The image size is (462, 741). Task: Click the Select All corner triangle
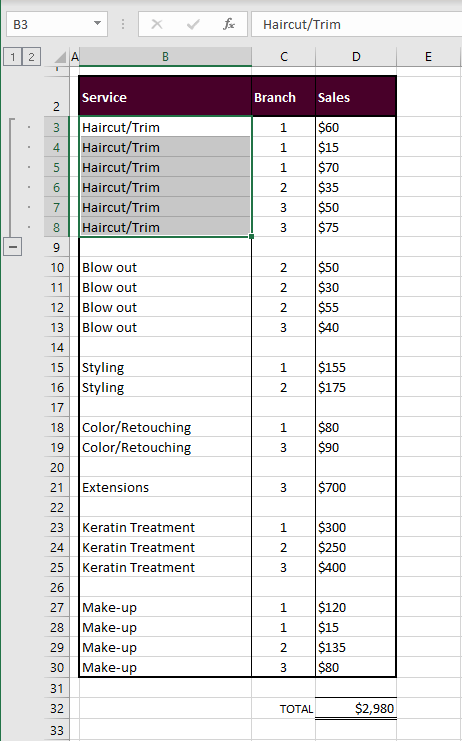(60, 57)
